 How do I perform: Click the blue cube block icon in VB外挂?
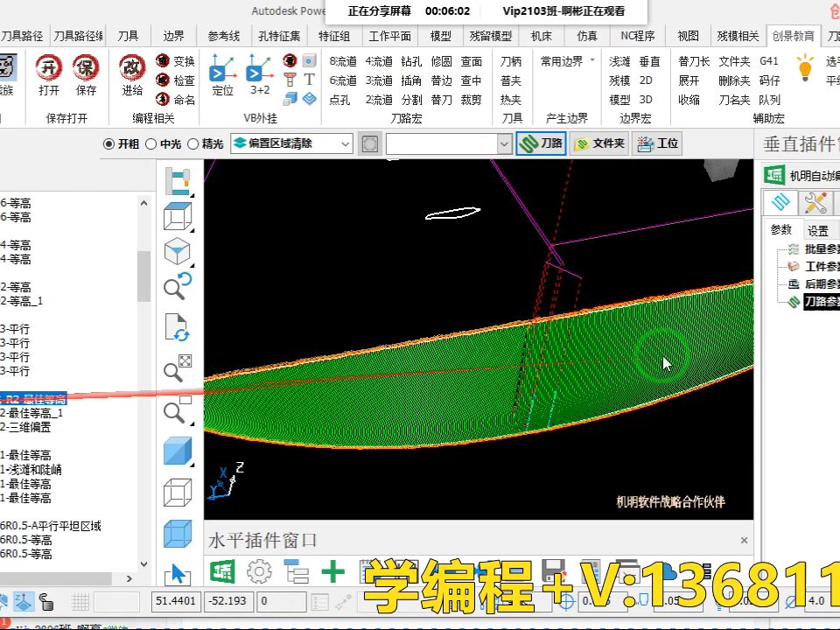coord(290,99)
